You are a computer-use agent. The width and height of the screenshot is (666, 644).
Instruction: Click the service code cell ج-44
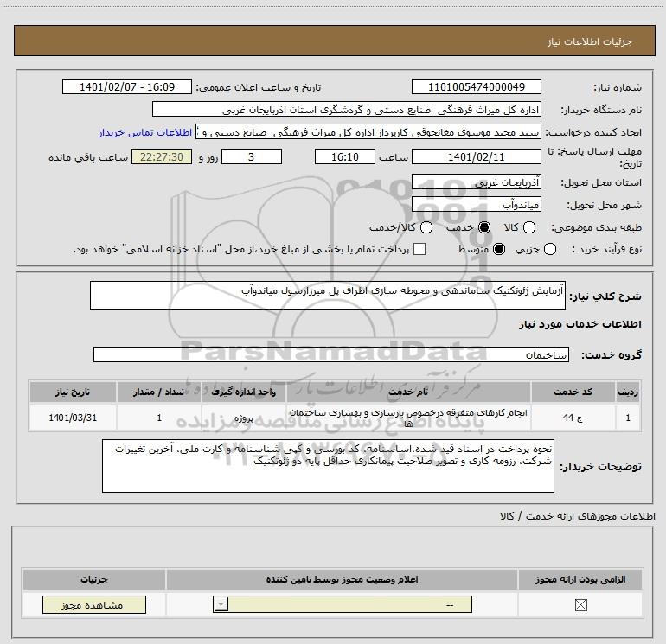[x=573, y=418]
